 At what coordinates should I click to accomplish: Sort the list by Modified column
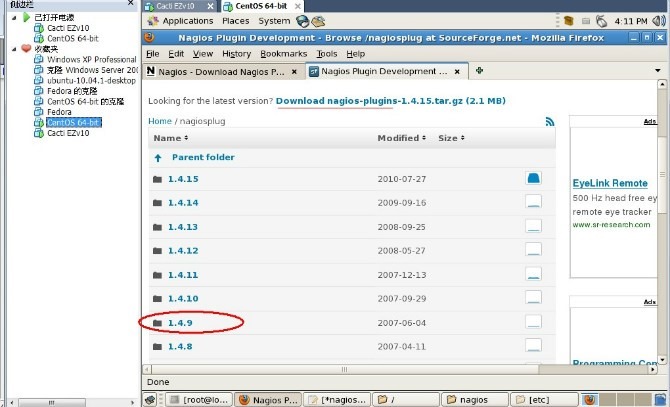[x=401, y=138]
